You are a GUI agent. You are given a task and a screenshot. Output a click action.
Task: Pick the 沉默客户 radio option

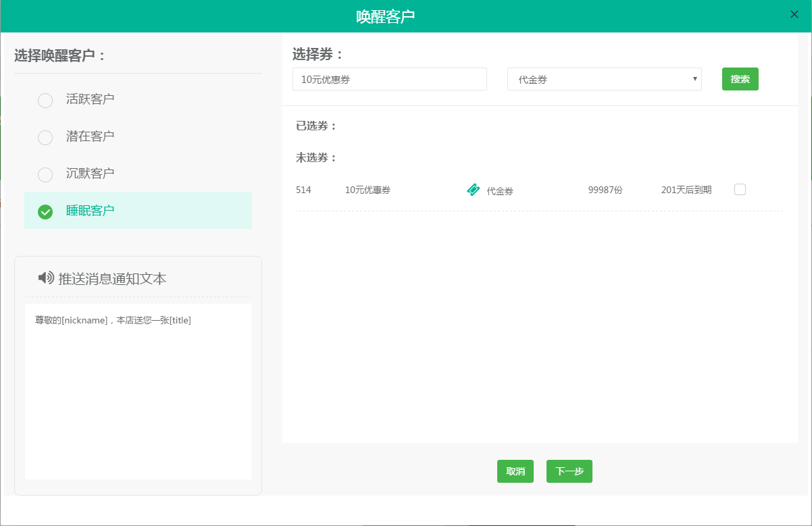[45, 175]
